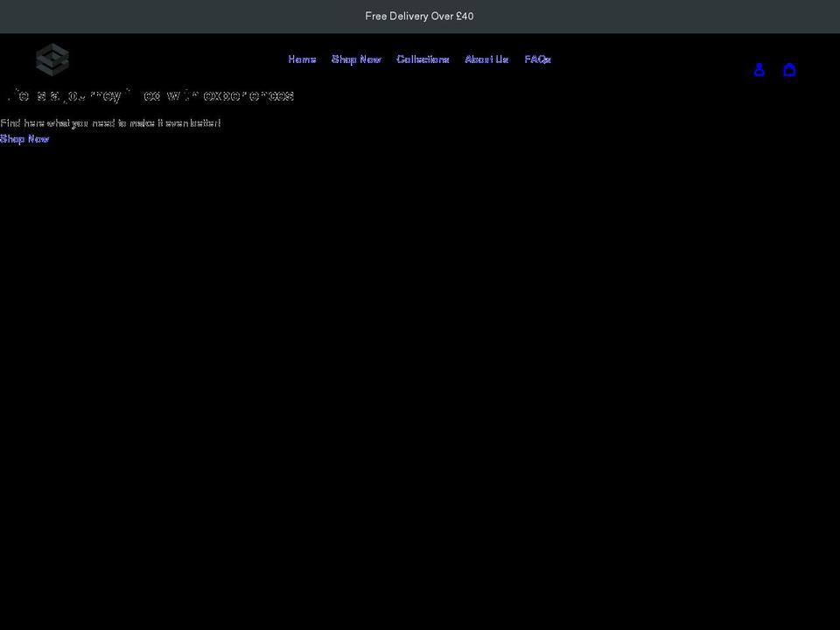This screenshot has width=840, height=630.
Task: Return to homepage via the logo icon
Action: (52, 59)
